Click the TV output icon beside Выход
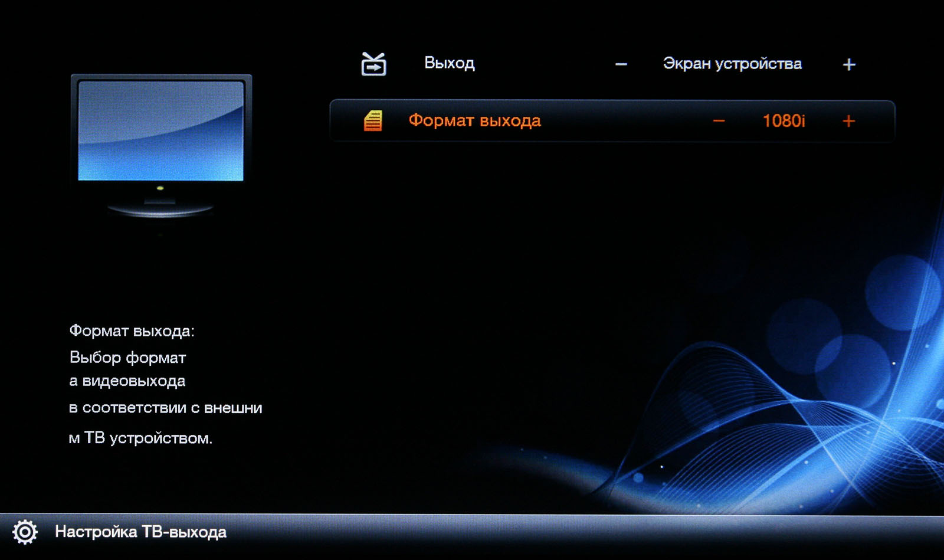The height and width of the screenshot is (560, 944). [373, 64]
